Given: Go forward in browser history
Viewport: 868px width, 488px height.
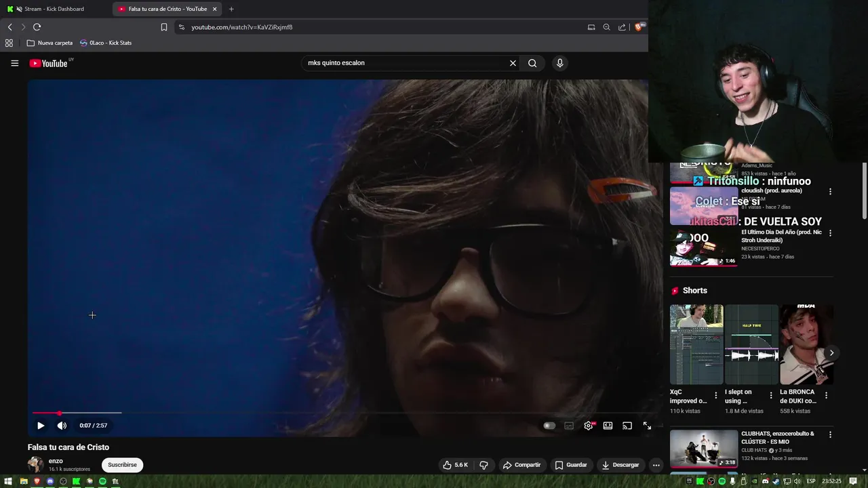Looking at the screenshot, I should pos(23,27).
